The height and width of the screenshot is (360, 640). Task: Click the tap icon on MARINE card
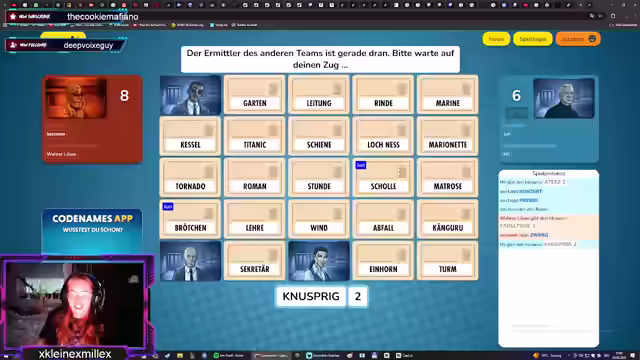pyautogui.click(x=466, y=89)
